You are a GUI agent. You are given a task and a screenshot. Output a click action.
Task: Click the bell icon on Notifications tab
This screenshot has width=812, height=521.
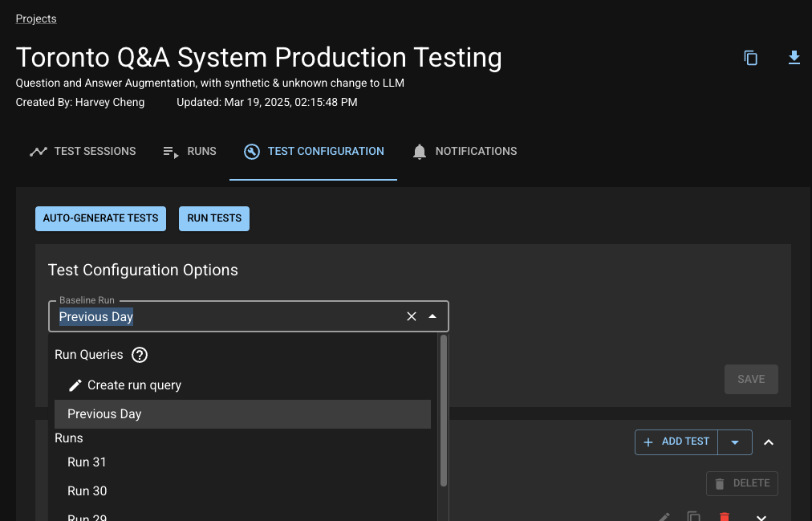[419, 152]
